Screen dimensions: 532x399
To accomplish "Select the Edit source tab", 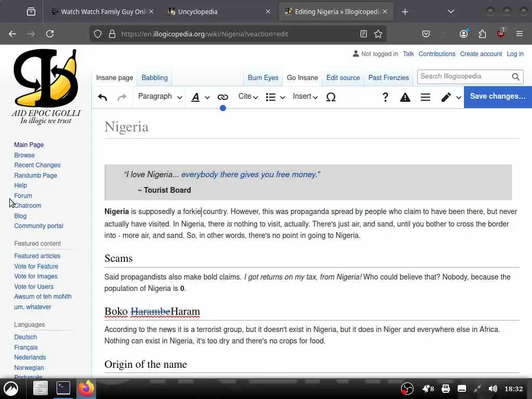I will point(343,78).
